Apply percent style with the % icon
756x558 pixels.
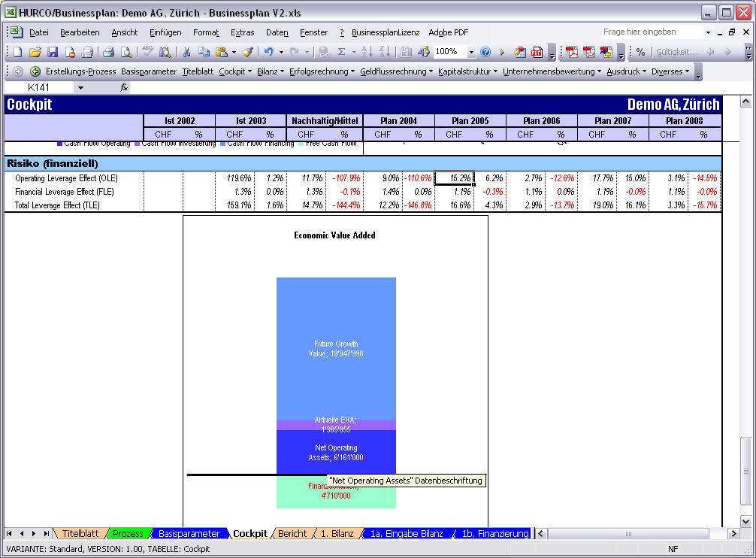coord(640,52)
